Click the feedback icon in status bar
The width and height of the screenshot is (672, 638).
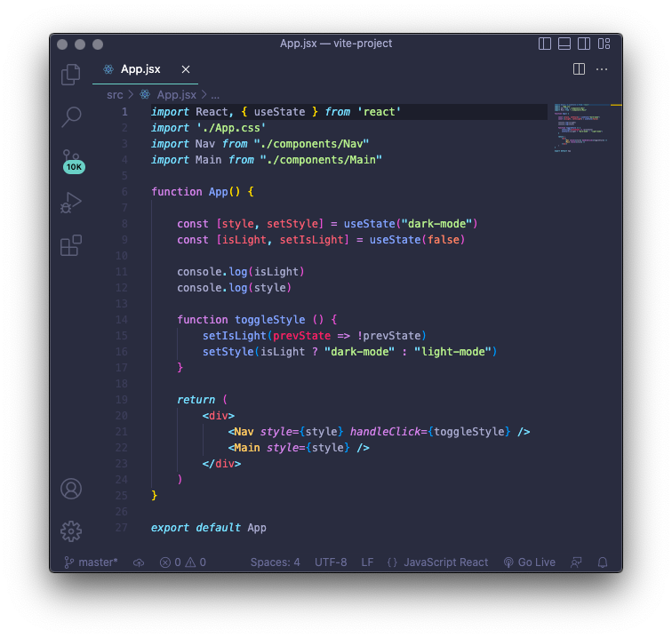pos(576,562)
